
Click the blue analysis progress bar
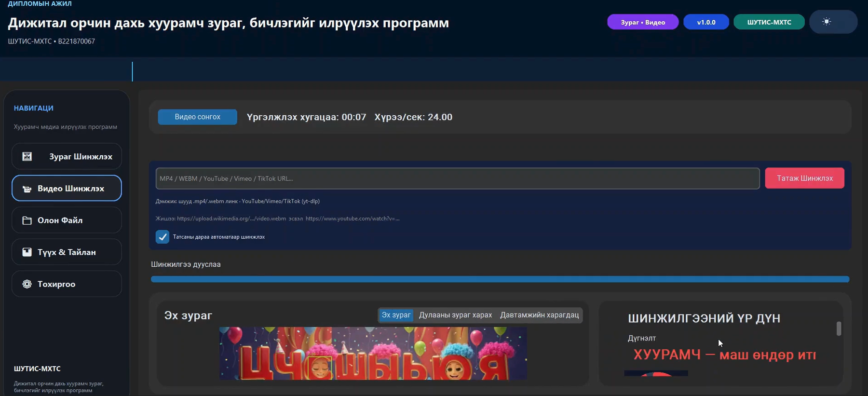tap(500, 279)
